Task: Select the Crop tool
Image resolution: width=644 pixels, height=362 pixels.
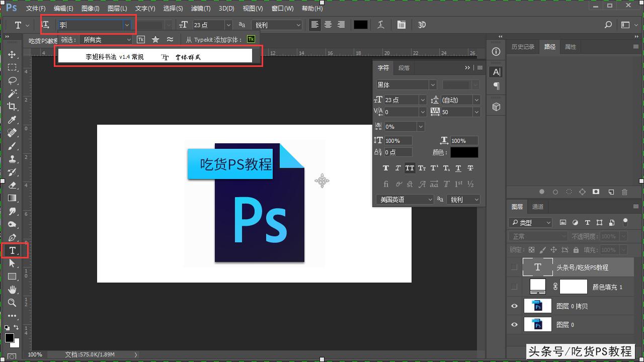Action: [x=12, y=107]
